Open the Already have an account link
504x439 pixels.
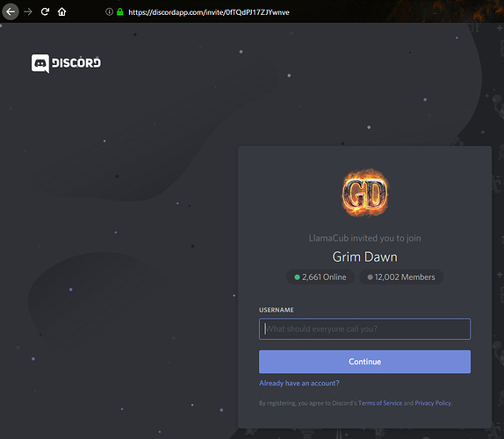pyautogui.click(x=299, y=383)
